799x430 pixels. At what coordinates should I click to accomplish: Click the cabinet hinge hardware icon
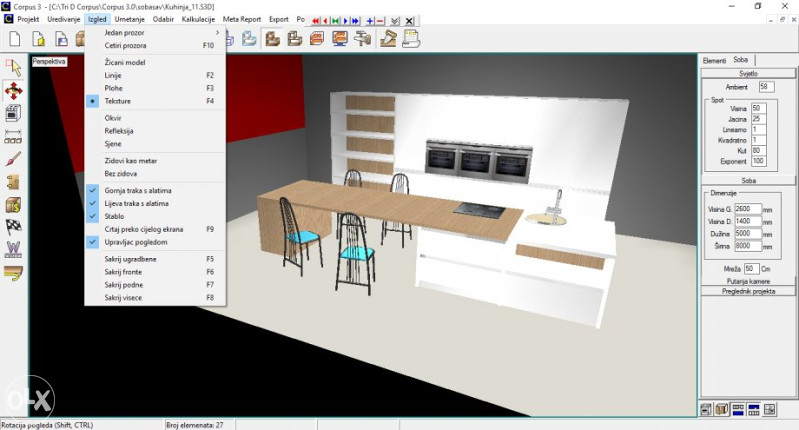coord(13,182)
